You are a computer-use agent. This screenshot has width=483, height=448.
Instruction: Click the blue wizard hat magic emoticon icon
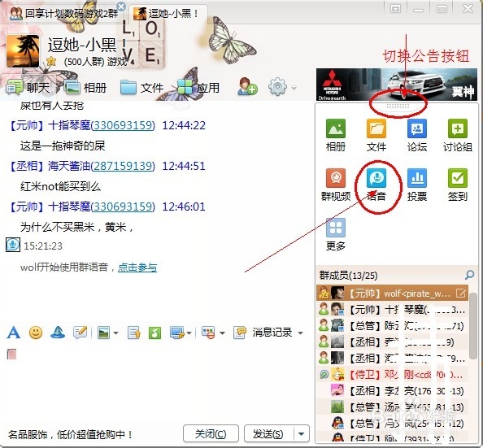point(58,333)
